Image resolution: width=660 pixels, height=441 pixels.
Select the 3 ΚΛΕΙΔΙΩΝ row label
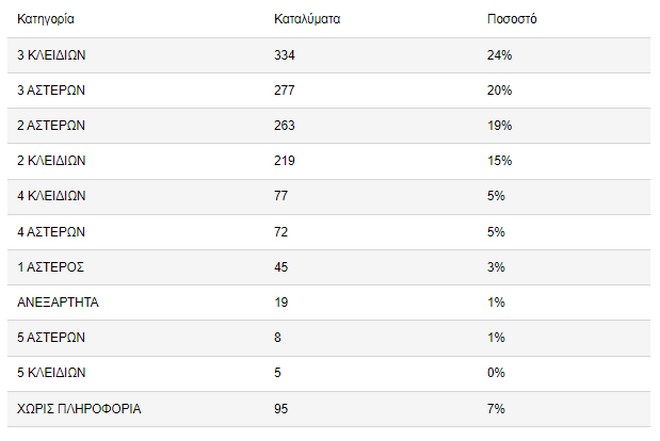52,56
